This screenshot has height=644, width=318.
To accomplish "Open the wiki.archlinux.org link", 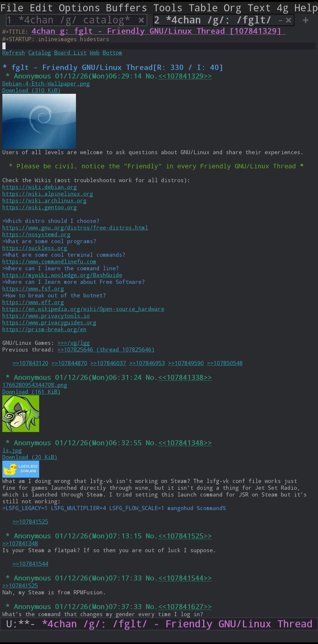I will tap(44, 201).
